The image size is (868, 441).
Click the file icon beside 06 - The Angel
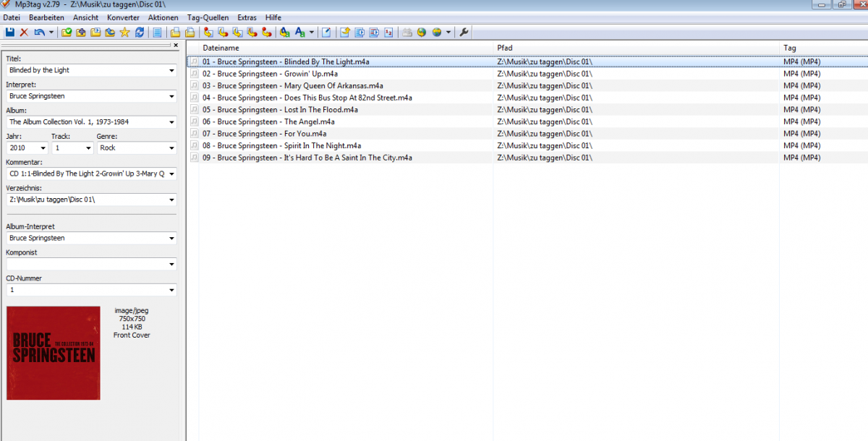point(194,121)
